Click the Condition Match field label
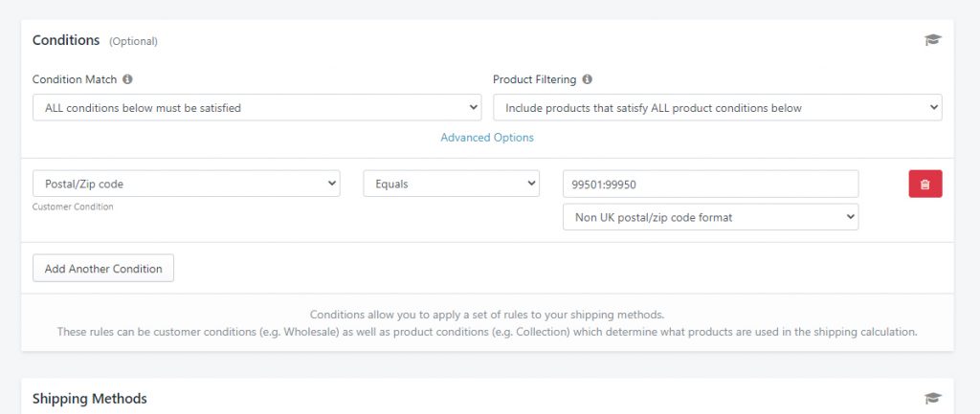Image resolution: width=980 pixels, height=414 pixels. click(x=75, y=79)
